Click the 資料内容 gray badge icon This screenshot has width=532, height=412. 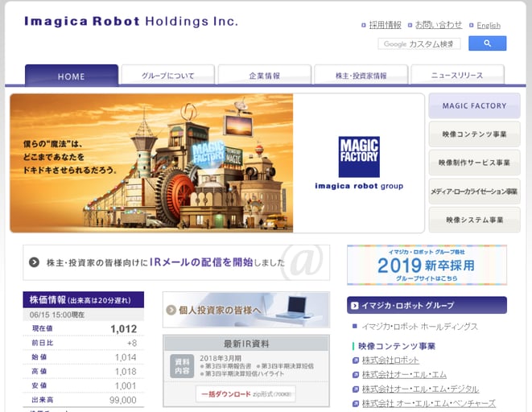tap(182, 366)
